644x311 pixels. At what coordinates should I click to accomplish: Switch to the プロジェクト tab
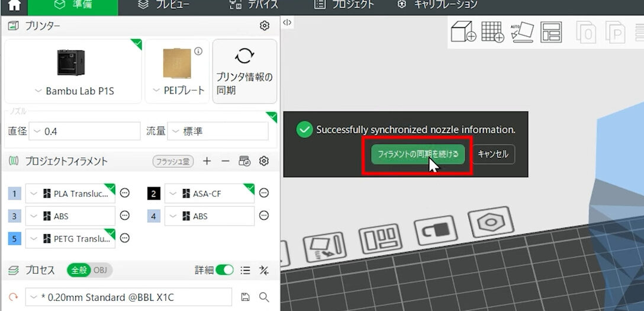[344, 5]
